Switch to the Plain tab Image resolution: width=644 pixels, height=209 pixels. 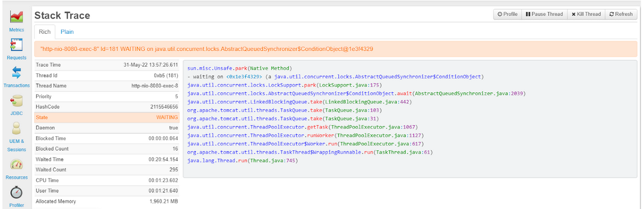(x=68, y=32)
